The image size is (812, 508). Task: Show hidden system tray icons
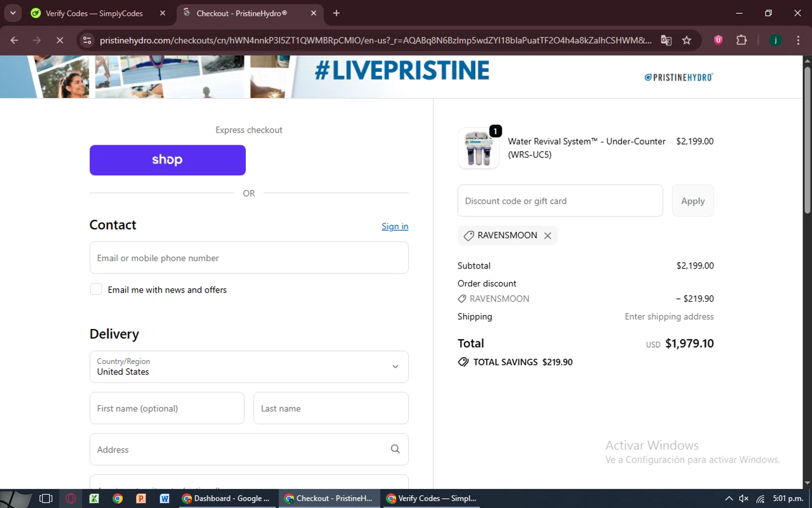click(x=729, y=498)
